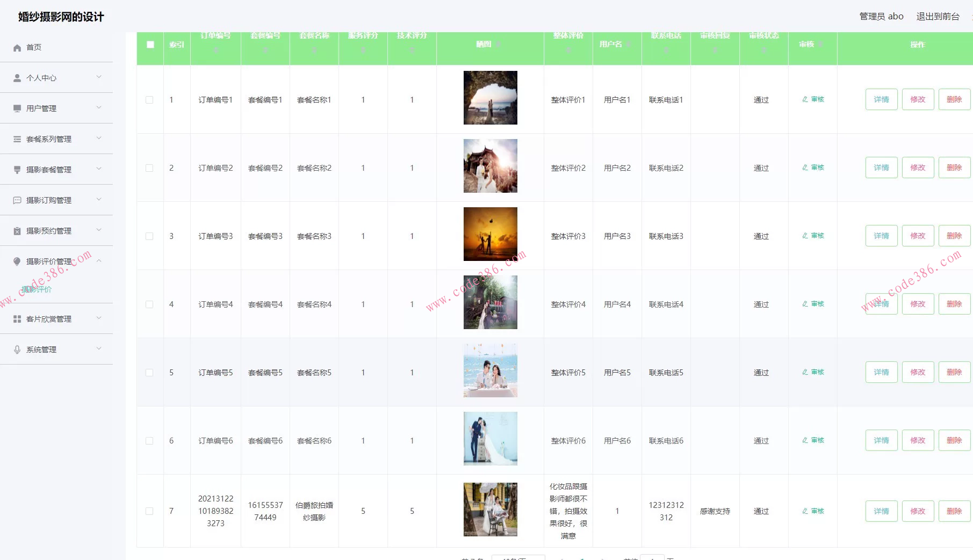Open 详情 for the 订单编号5 row
The image size is (973, 560).
coord(881,372)
